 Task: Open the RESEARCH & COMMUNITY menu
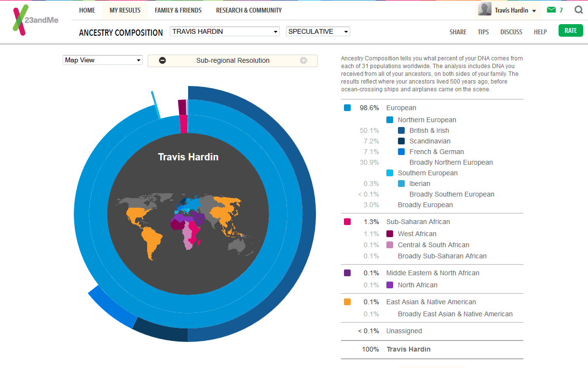249,10
